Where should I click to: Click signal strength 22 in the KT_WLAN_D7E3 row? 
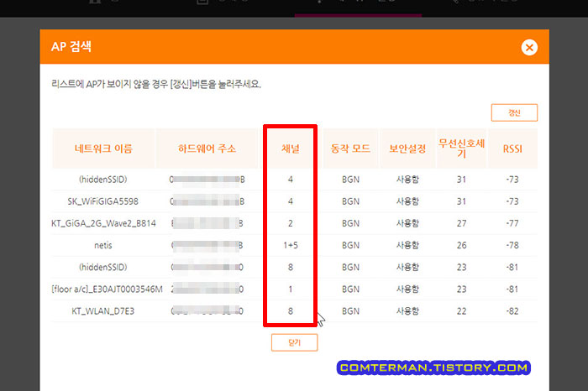(x=462, y=311)
